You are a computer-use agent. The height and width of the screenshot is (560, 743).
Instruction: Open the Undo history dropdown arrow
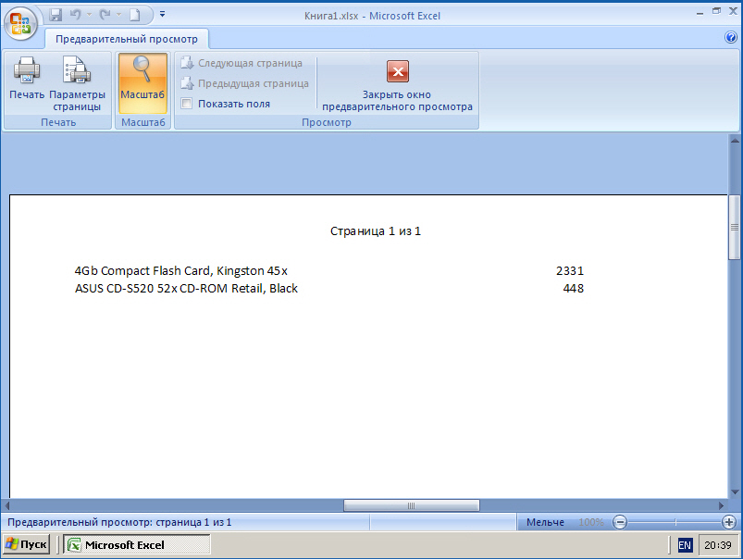point(89,15)
